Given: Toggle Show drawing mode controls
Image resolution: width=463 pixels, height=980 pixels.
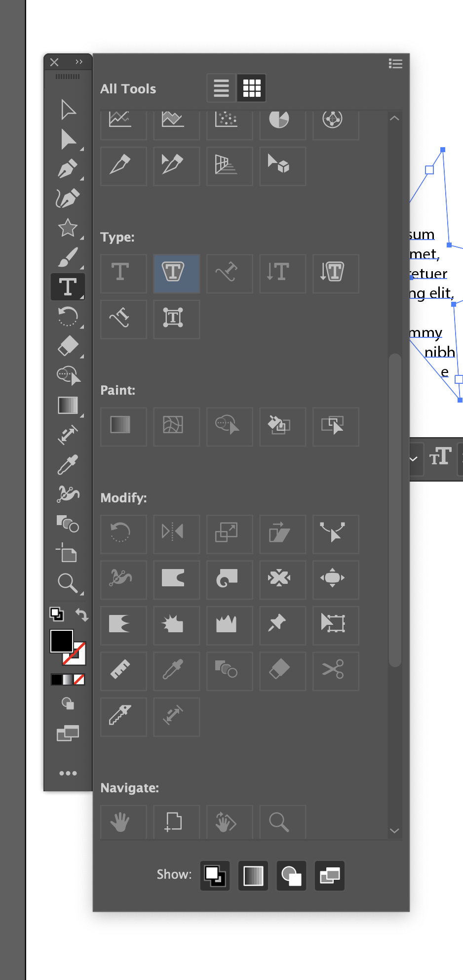Looking at the screenshot, I should point(291,876).
